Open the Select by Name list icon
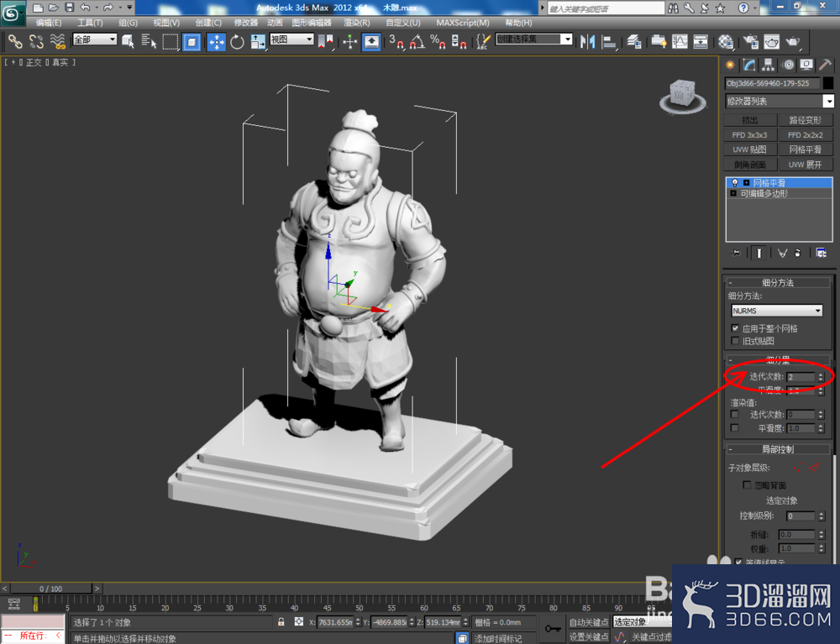This screenshot has width=840, height=644. point(149,41)
